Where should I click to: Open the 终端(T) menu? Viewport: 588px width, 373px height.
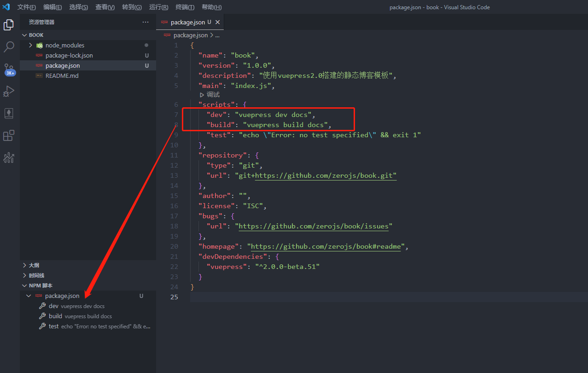(x=185, y=7)
